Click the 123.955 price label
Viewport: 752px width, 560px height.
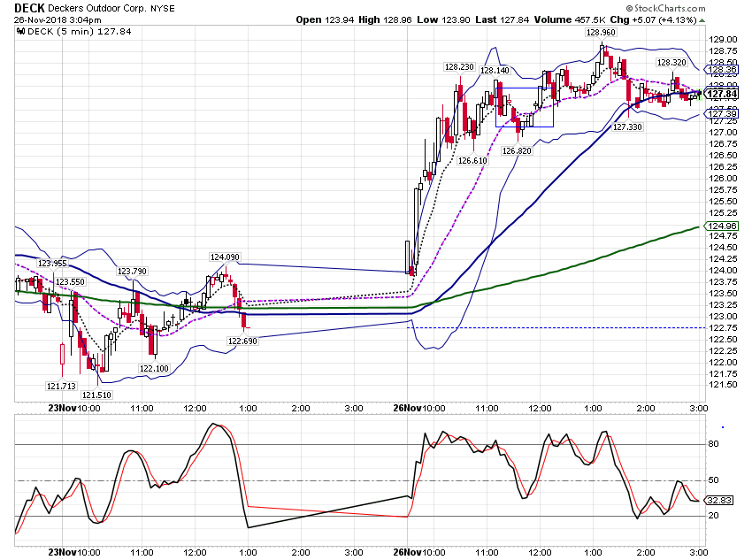coord(52,264)
